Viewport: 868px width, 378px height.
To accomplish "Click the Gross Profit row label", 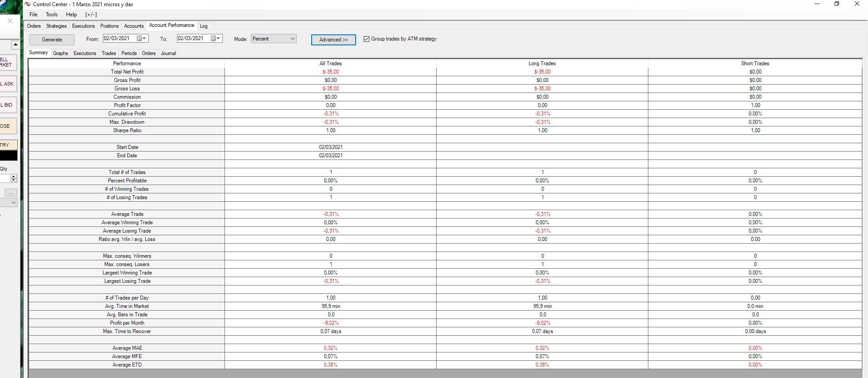I will 127,80.
